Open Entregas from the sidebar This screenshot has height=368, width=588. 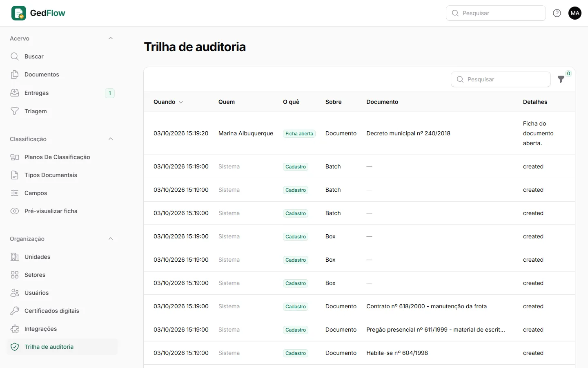[62, 93]
